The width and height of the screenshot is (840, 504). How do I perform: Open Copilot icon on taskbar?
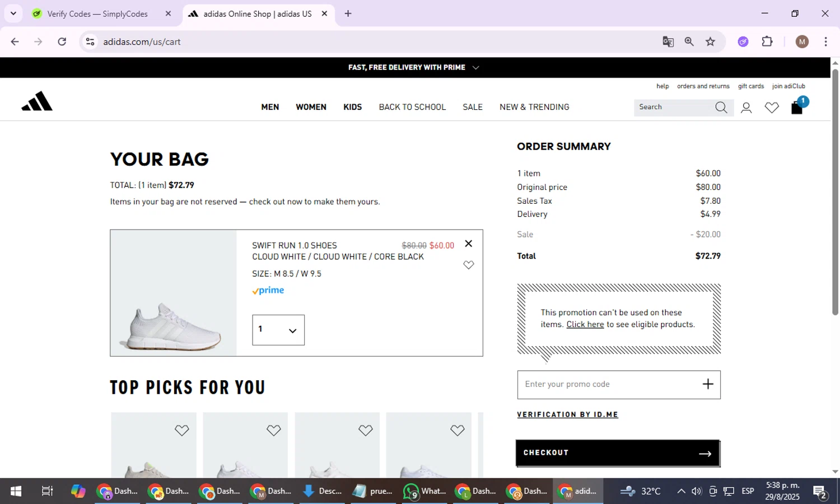click(78, 491)
